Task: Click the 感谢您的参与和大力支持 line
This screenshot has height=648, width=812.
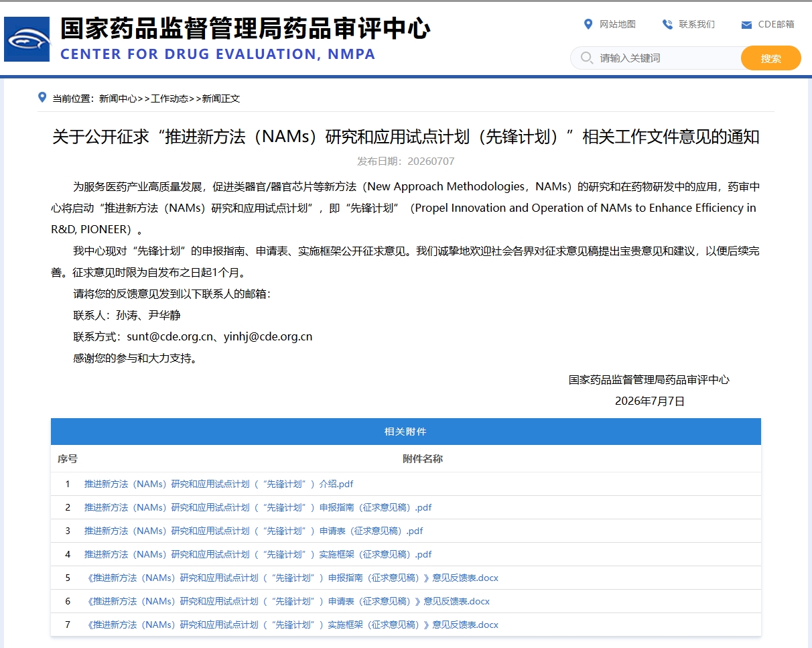Action: (136, 358)
